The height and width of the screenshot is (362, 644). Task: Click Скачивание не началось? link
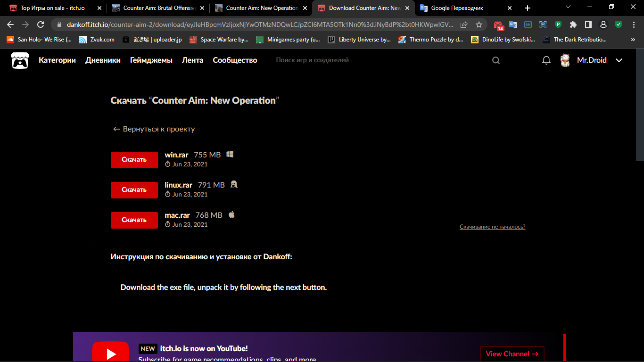tap(492, 227)
